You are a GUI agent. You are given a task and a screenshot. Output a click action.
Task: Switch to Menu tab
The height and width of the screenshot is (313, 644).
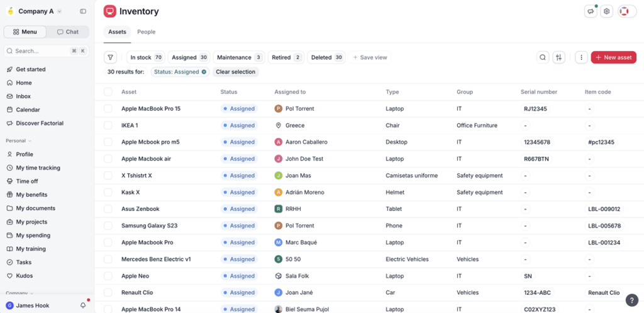click(x=25, y=32)
